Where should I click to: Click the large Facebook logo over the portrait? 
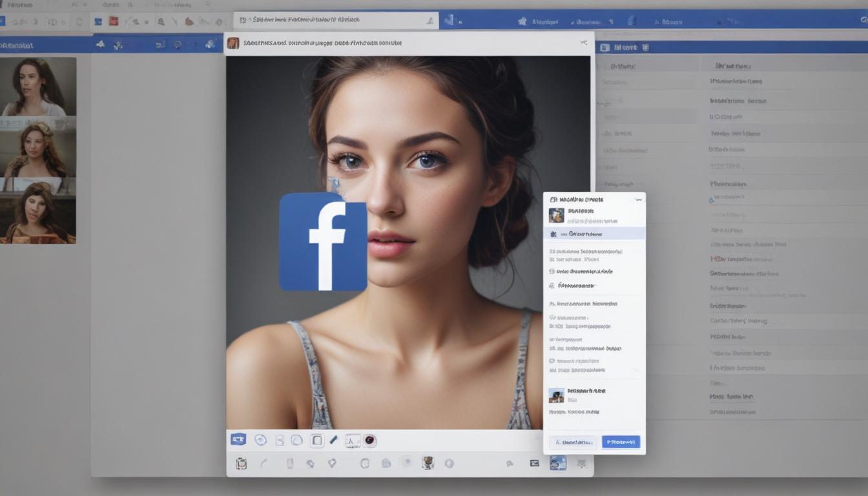[x=323, y=242]
